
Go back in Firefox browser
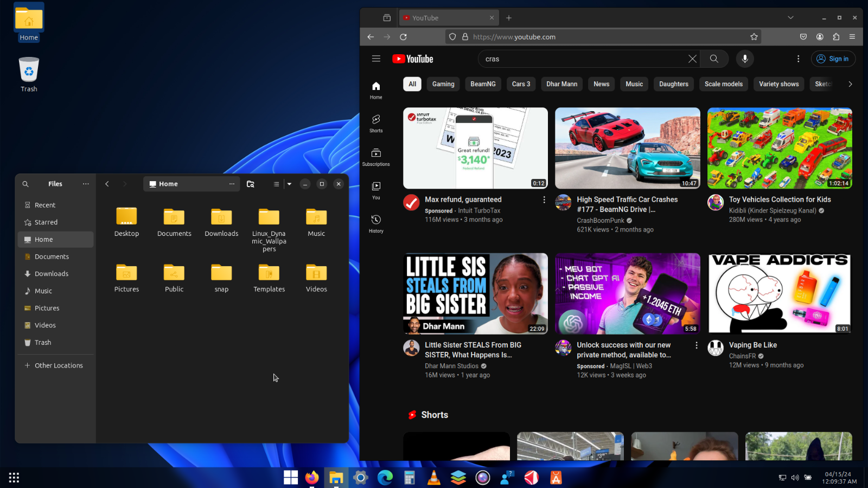[371, 37]
